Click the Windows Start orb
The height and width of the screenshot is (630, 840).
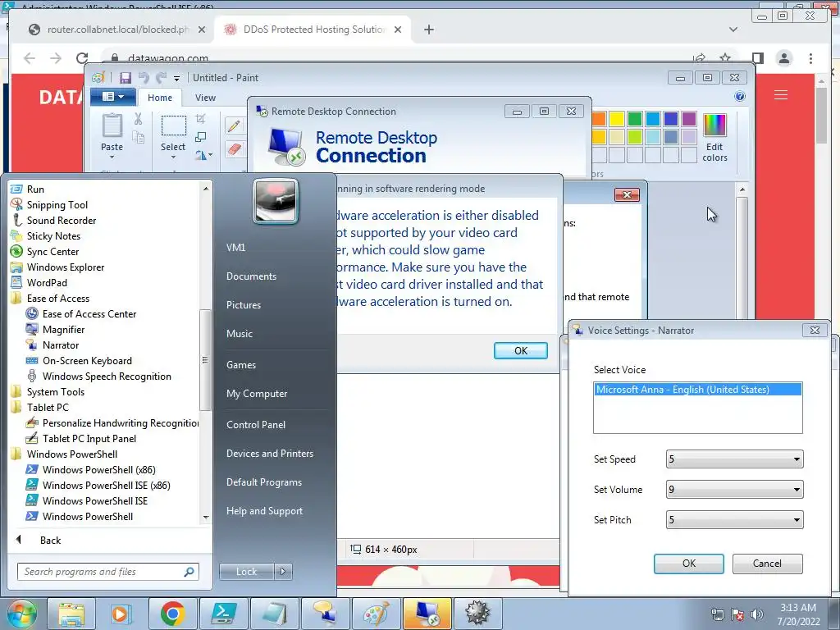pyautogui.click(x=21, y=614)
